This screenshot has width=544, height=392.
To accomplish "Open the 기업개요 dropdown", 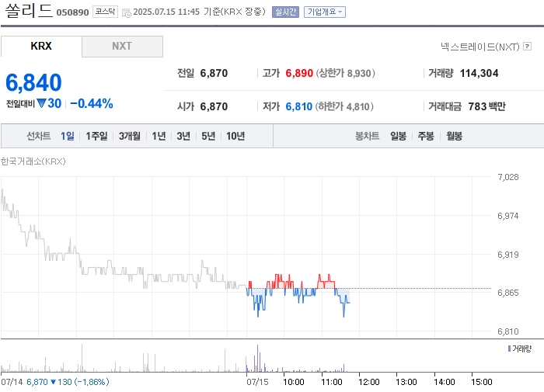I will point(324,12).
